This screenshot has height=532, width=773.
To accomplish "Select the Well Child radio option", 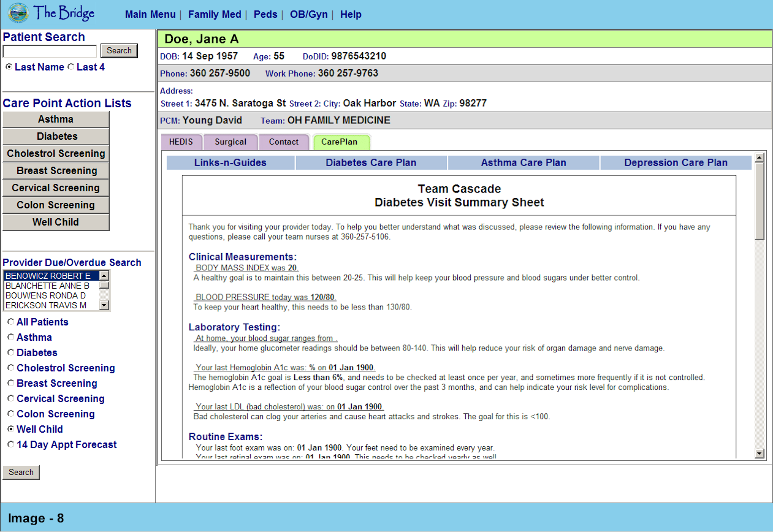I will 10,429.
